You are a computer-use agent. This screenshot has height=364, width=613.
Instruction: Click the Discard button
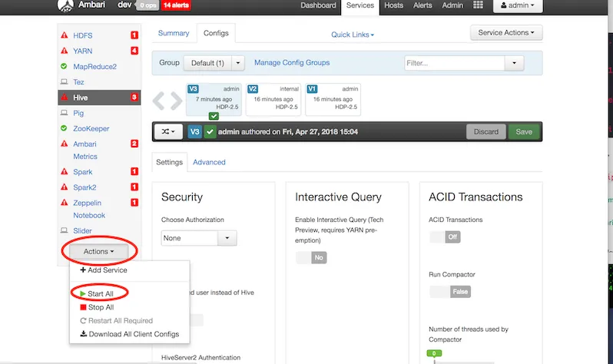tap(486, 132)
